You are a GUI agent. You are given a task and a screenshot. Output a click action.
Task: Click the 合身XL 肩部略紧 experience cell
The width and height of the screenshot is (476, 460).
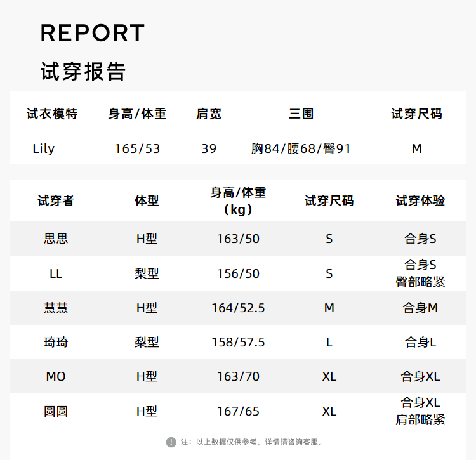(420, 411)
